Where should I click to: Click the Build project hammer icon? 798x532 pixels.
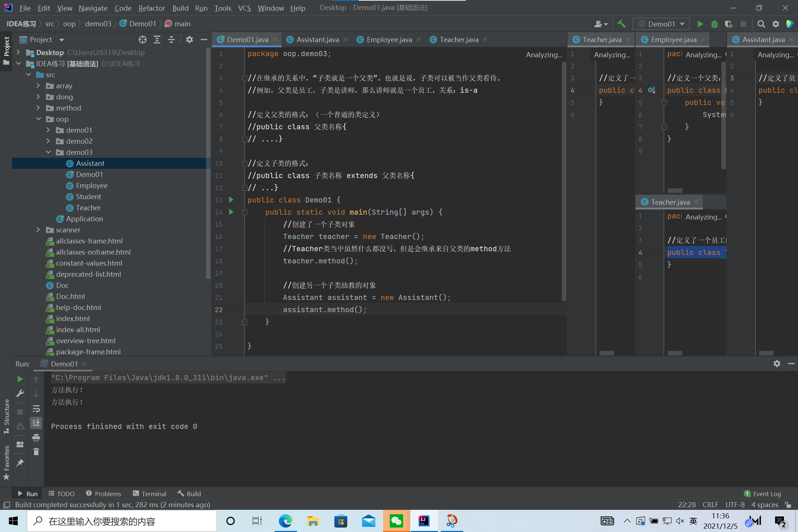click(621, 24)
